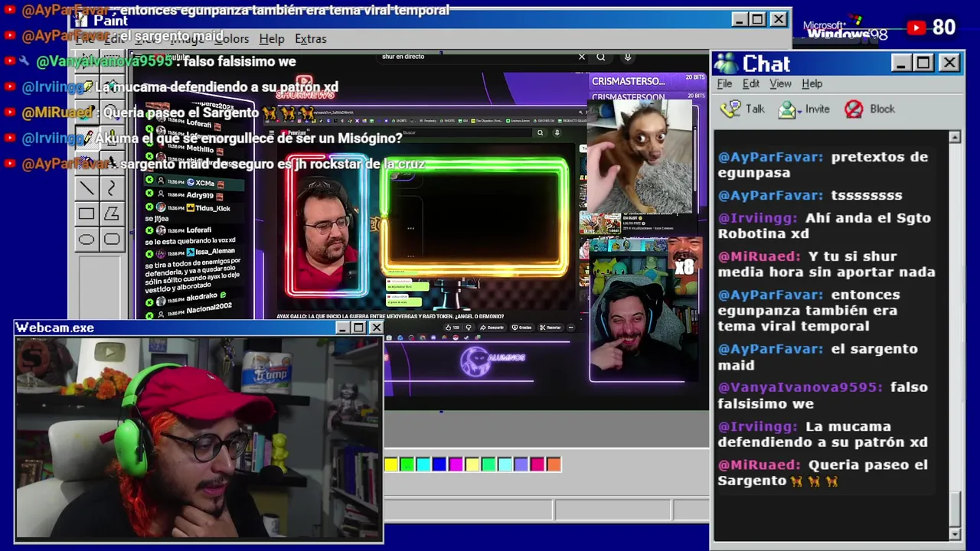
Task: Pick the crimson color swatch
Action: coord(537,465)
